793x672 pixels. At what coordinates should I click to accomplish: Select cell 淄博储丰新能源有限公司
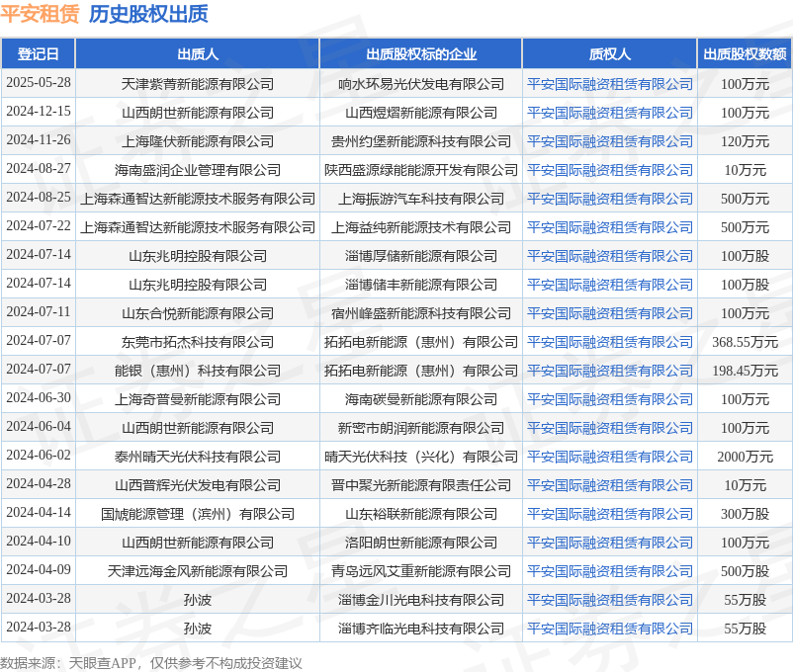421,285
